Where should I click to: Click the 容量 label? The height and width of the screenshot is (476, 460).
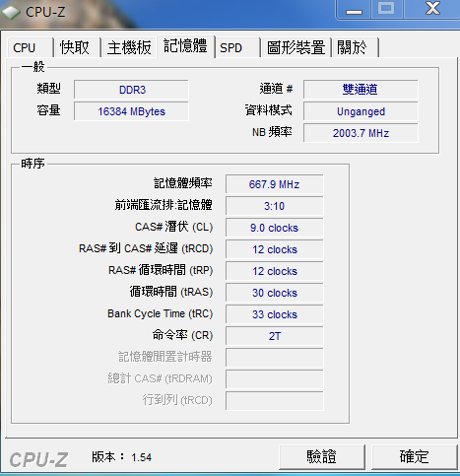coord(48,110)
